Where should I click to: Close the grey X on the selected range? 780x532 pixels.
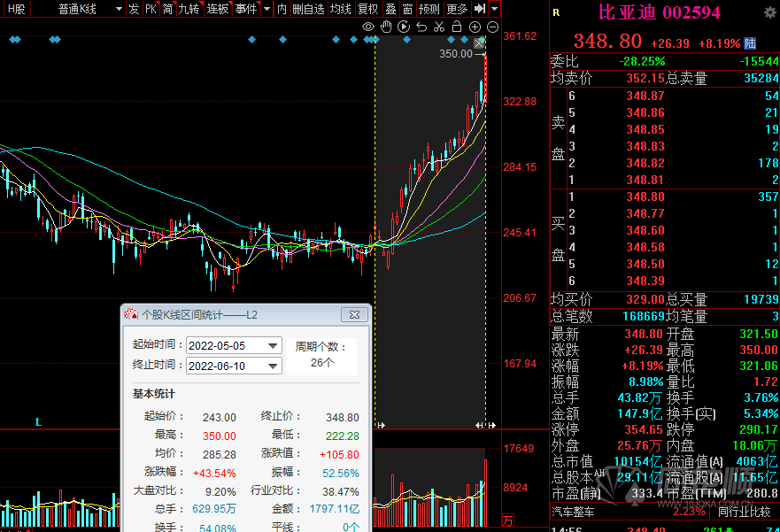coord(479,42)
